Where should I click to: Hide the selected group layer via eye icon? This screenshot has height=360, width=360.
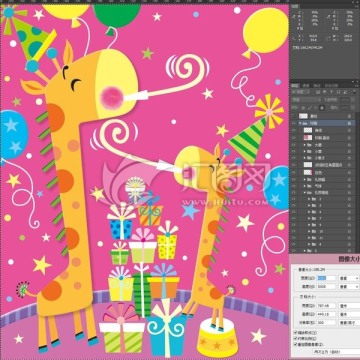pos(293,123)
